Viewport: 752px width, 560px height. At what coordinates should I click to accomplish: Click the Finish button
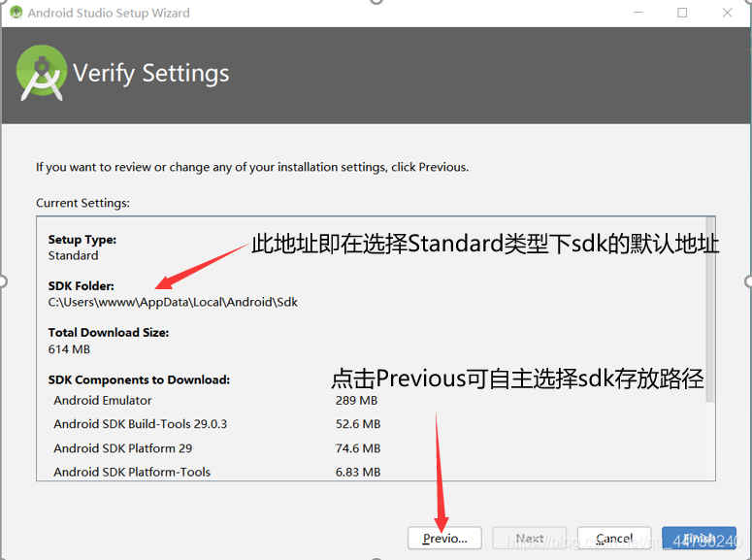(x=699, y=538)
